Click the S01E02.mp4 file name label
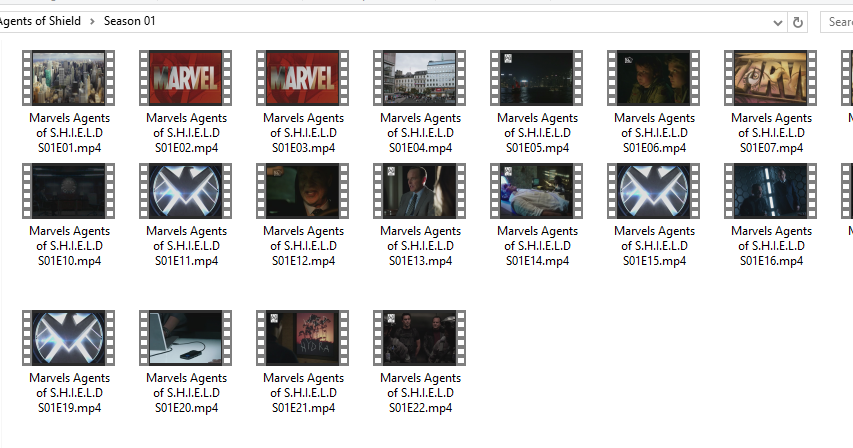 [187, 133]
